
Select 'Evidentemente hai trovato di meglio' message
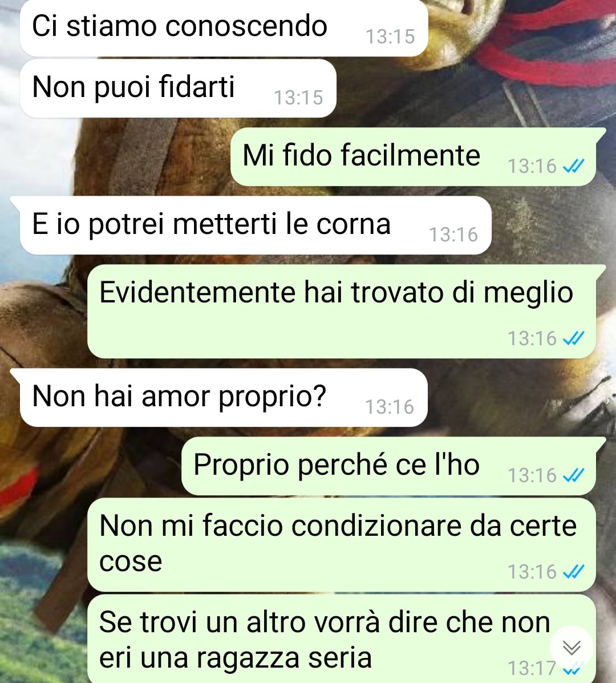(342, 312)
